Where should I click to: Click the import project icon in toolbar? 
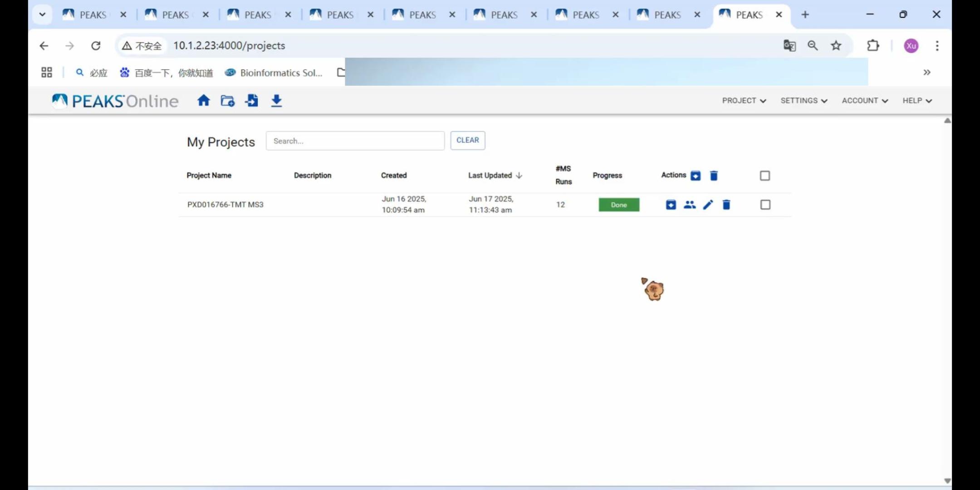[x=252, y=101]
